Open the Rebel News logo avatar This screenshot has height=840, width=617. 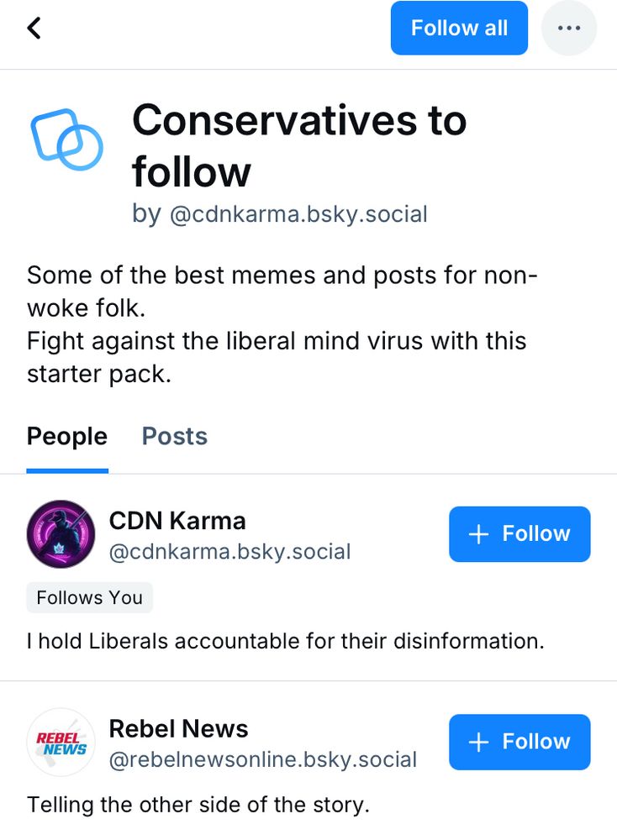[61, 743]
